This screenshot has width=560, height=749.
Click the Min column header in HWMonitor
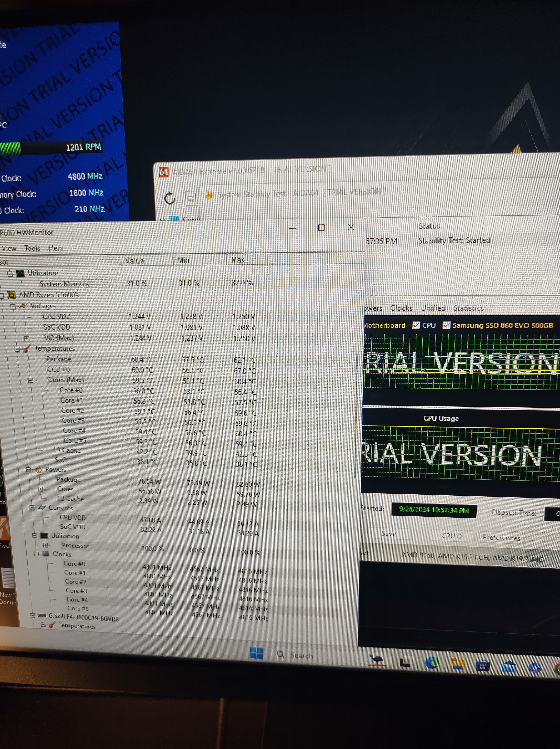click(x=200, y=260)
